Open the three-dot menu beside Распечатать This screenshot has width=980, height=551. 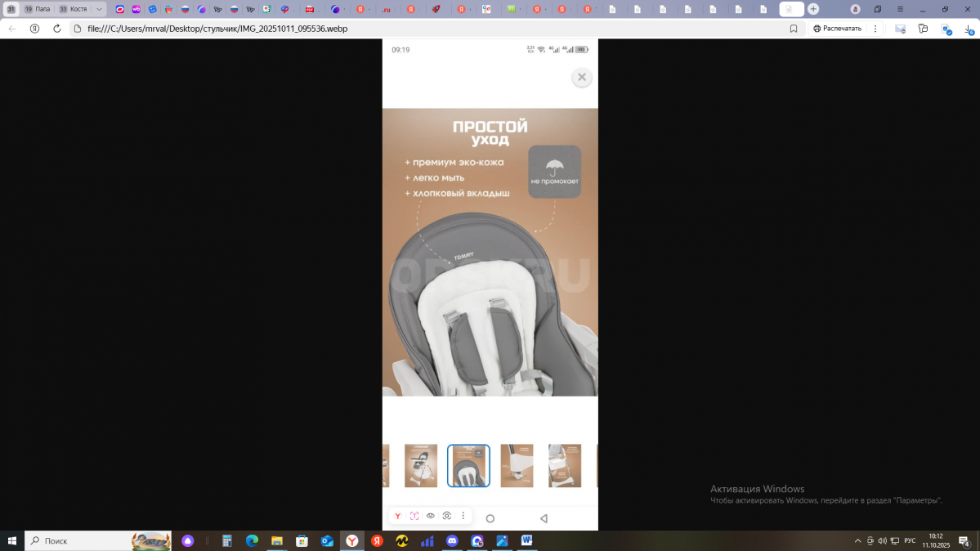coord(875,29)
